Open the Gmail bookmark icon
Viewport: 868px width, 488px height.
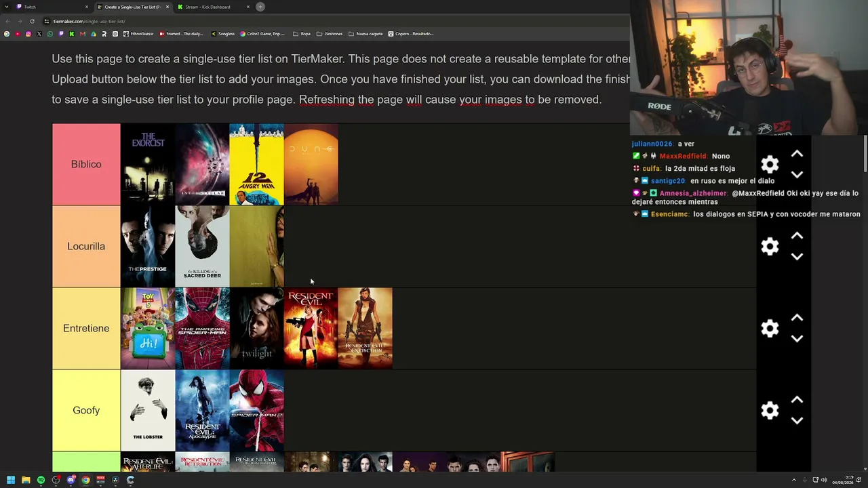click(83, 34)
